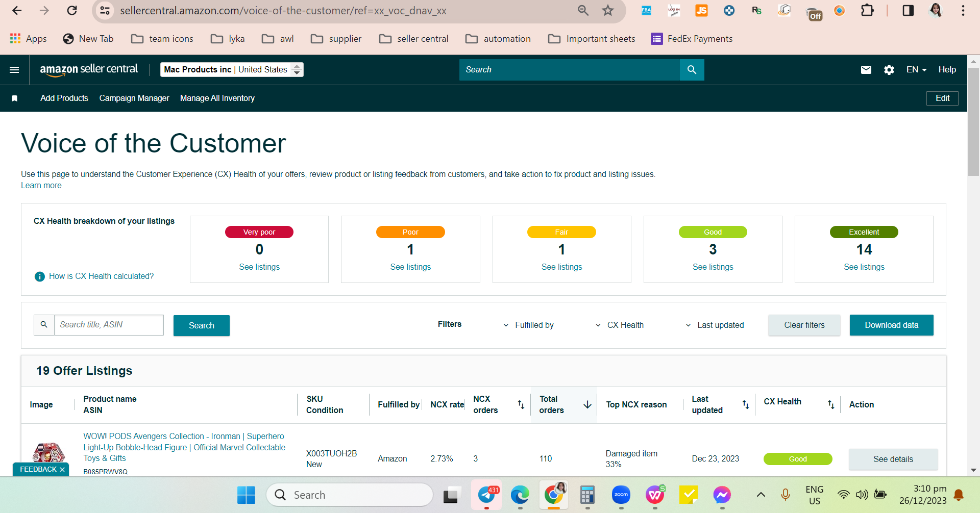Image resolution: width=980 pixels, height=513 pixels.
Task: Open the FedEx Payments bookmark
Action: coord(692,39)
